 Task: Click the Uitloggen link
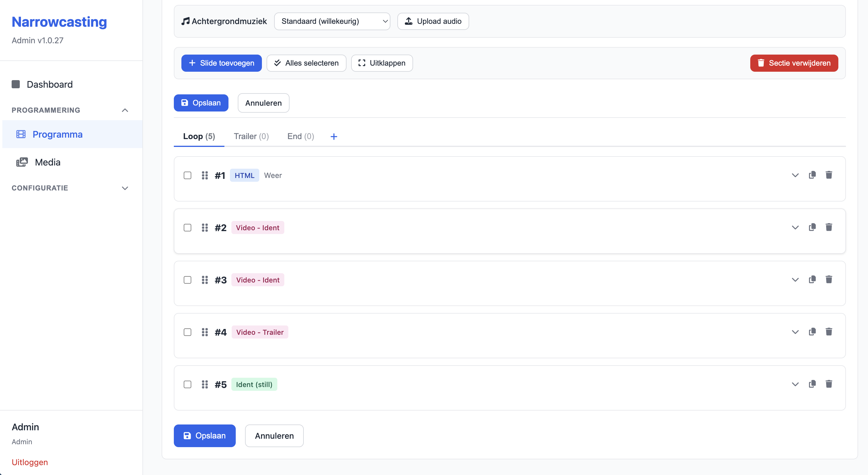coord(30,462)
